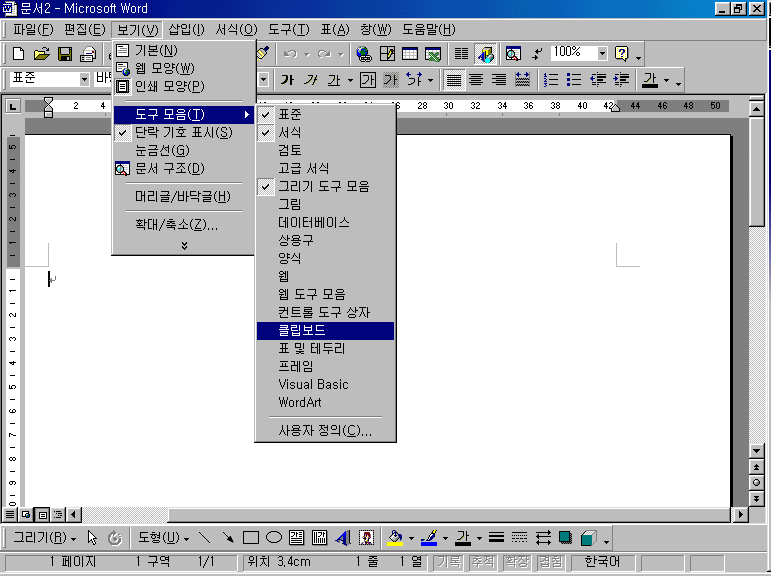Click the fill color paint bucket
Image resolution: width=771 pixels, height=576 pixels.
click(x=395, y=538)
